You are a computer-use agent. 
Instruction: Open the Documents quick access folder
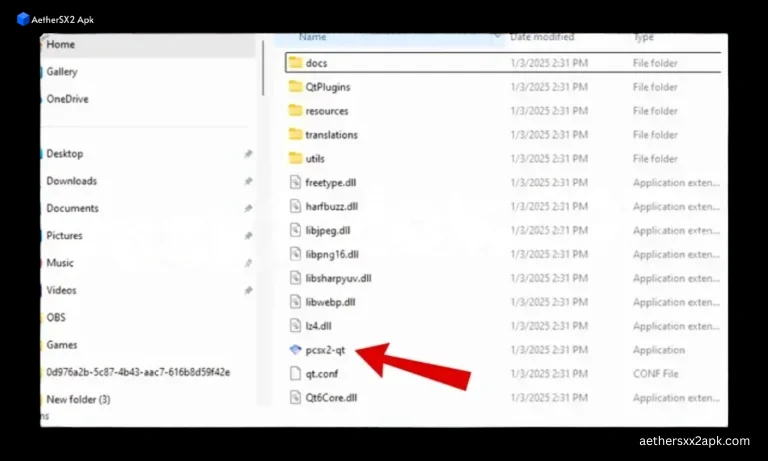click(x=72, y=208)
